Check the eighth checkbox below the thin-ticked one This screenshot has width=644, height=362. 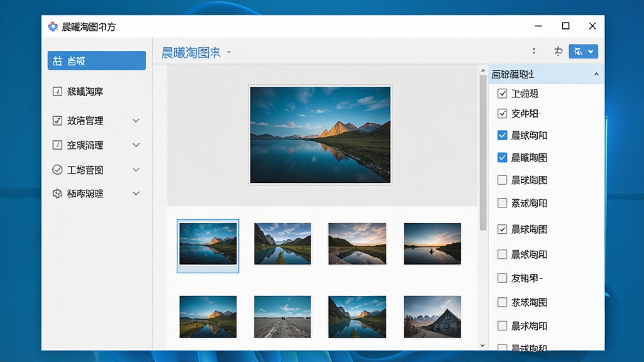tap(502, 254)
